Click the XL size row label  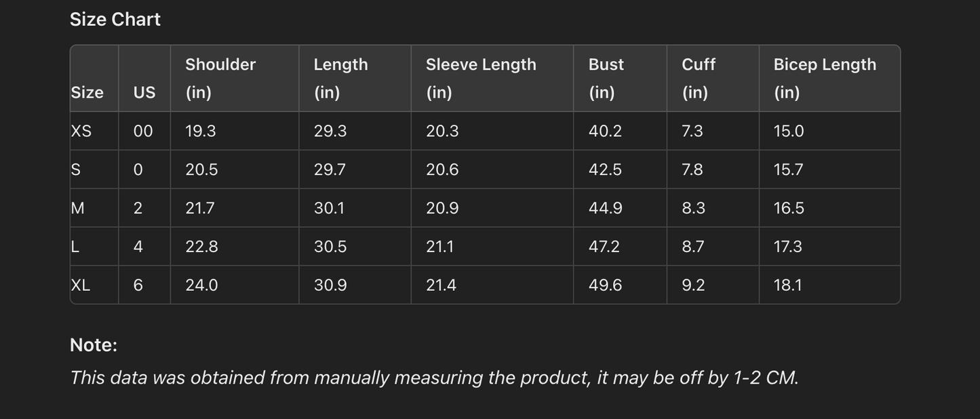coord(81,285)
